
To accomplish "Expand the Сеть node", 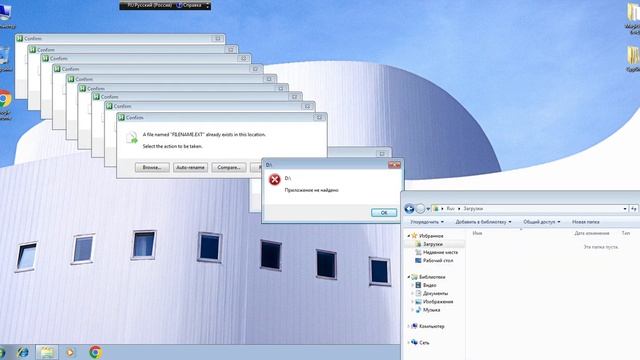I will pyautogui.click(x=408, y=342).
